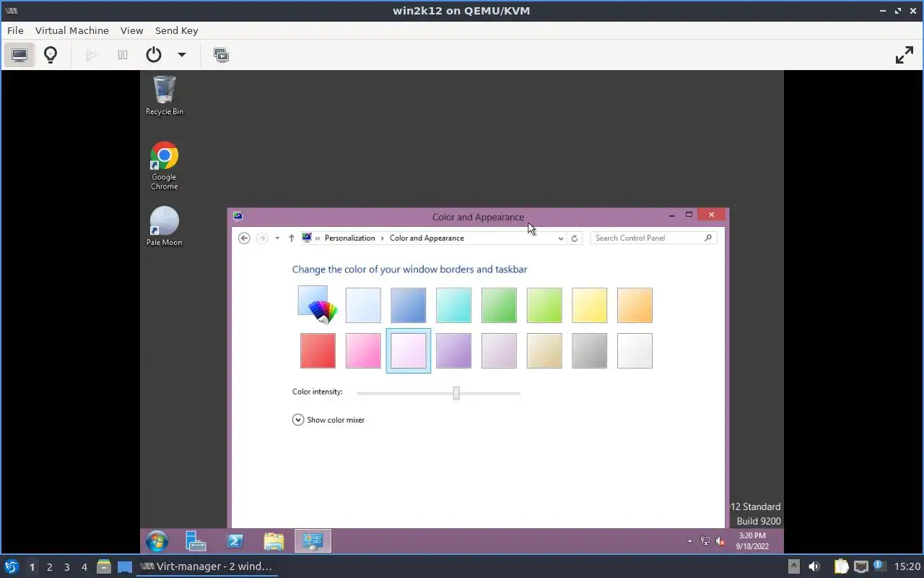Shut down the virtual machine with the power icon
Screen dimensions: 924x578
[x=154, y=55]
